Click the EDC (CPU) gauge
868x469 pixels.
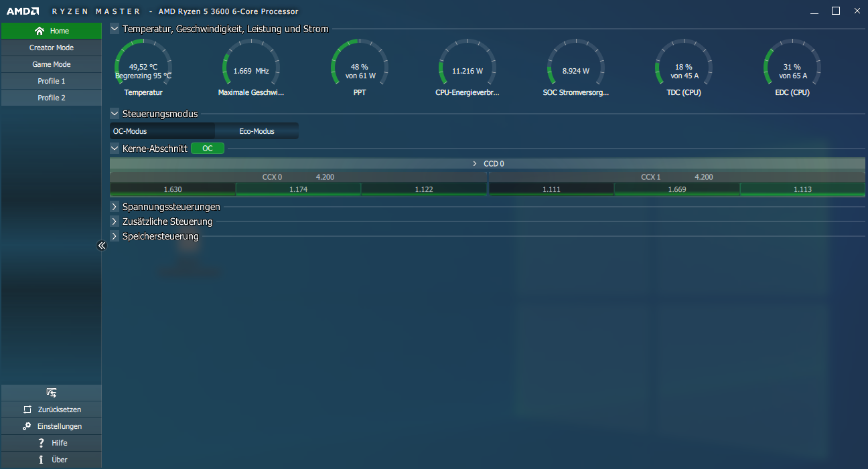point(792,66)
